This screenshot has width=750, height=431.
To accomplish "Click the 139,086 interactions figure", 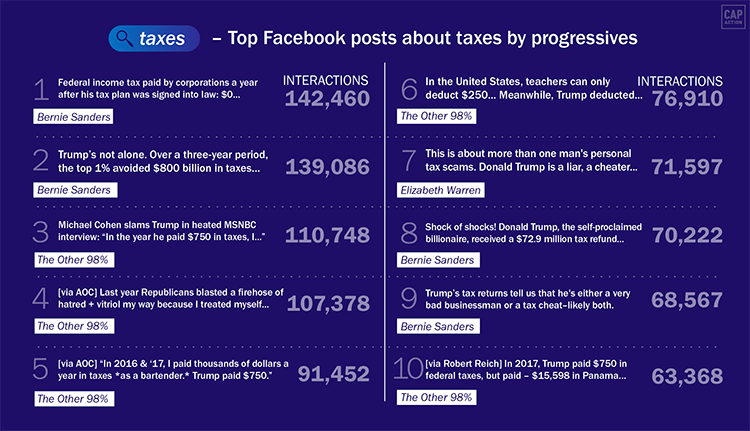I will point(327,167).
